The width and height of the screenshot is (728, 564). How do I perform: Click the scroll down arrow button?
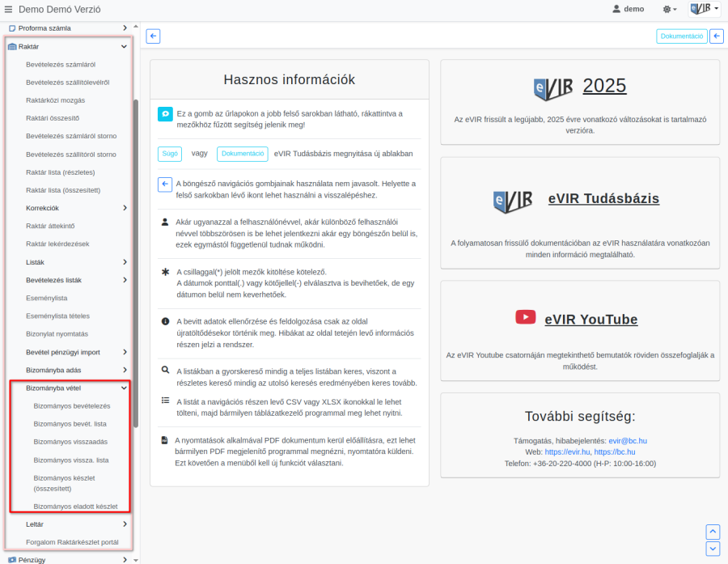(x=713, y=549)
